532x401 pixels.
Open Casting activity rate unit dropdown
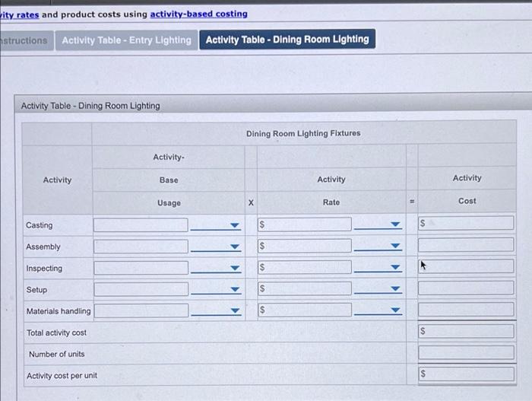(x=378, y=224)
